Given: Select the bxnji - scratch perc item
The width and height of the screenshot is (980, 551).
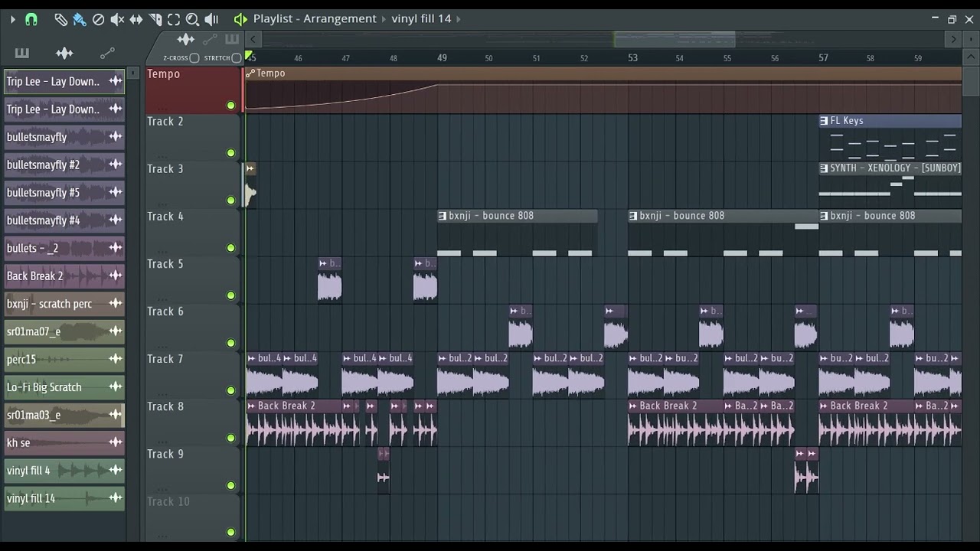Looking at the screenshot, I should pyautogui.click(x=64, y=304).
